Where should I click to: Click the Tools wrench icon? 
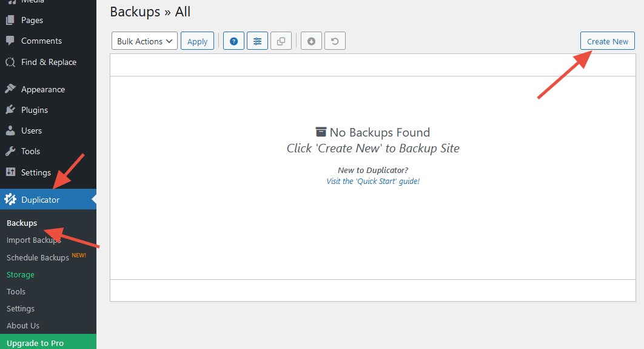tap(10, 151)
